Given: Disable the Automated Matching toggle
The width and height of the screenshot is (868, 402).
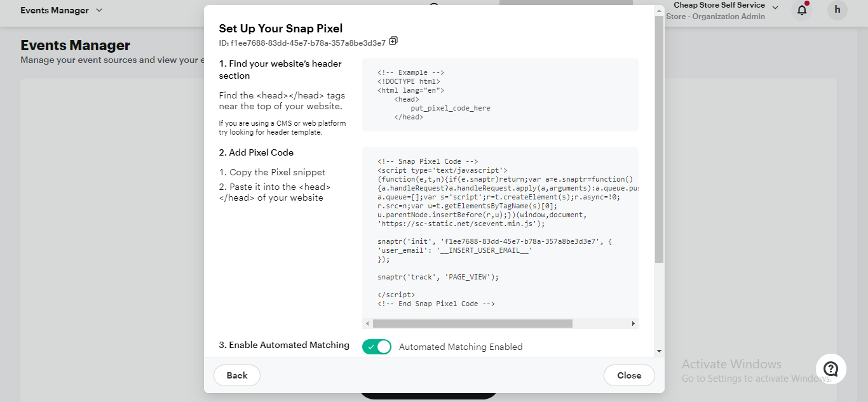Looking at the screenshot, I should point(377,347).
